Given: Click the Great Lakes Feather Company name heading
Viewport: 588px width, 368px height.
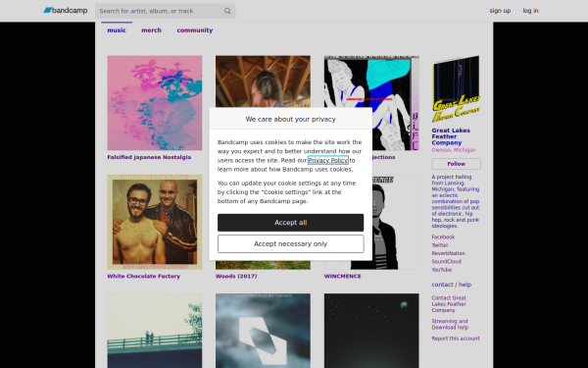Looking at the screenshot, I should tap(451, 136).
